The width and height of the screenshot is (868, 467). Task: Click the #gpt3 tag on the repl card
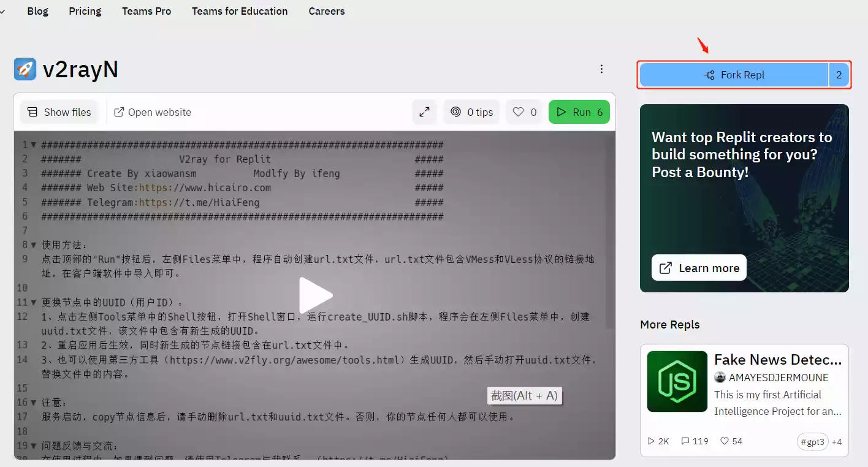point(812,441)
